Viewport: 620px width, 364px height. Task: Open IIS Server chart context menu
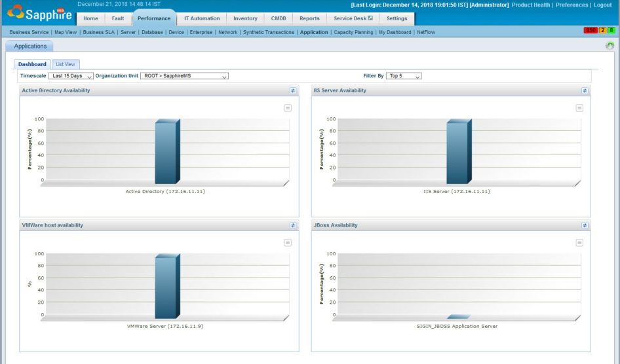point(579,108)
